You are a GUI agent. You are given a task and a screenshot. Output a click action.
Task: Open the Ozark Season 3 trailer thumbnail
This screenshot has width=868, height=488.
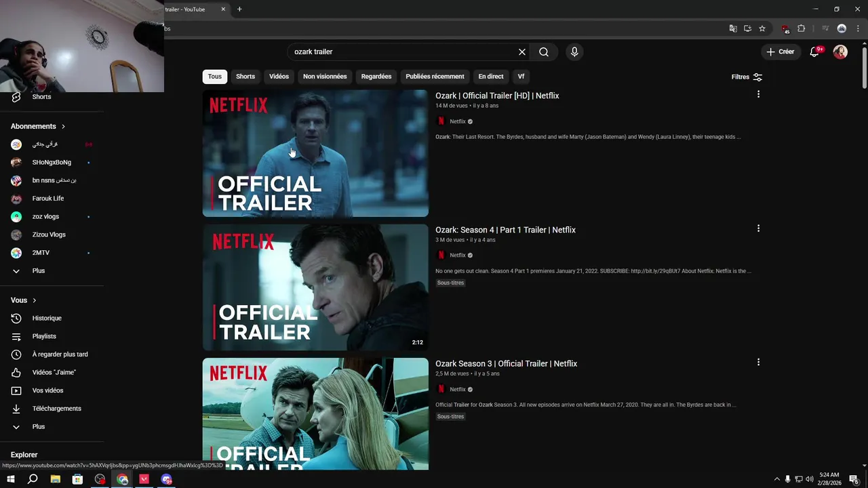click(315, 413)
